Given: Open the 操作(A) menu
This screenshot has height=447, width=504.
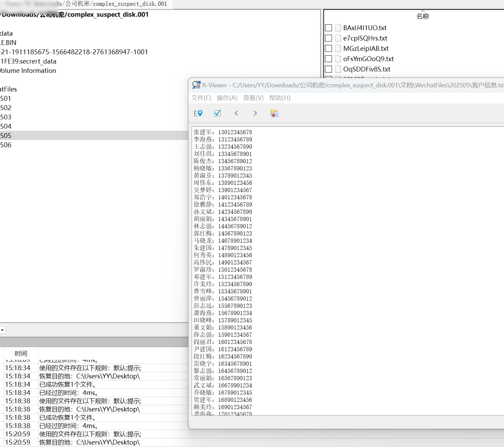Looking at the screenshot, I should (227, 98).
